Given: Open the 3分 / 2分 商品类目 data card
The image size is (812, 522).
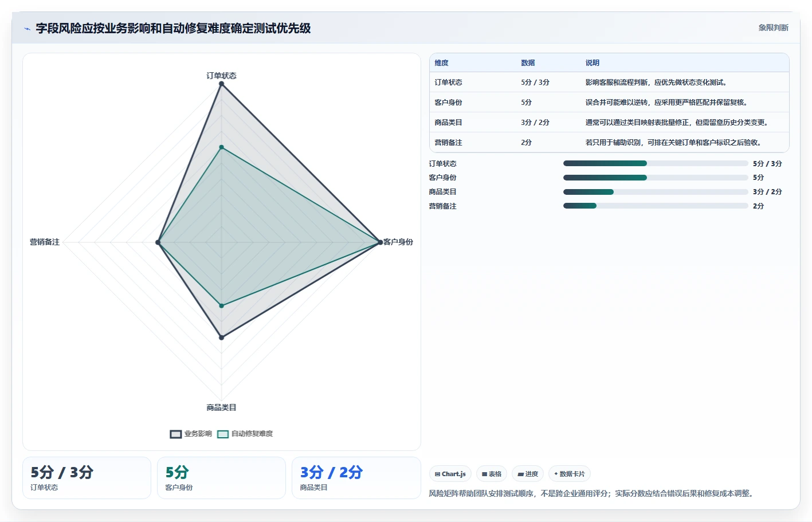Looking at the screenshot, I should click(x=356, y=478).
